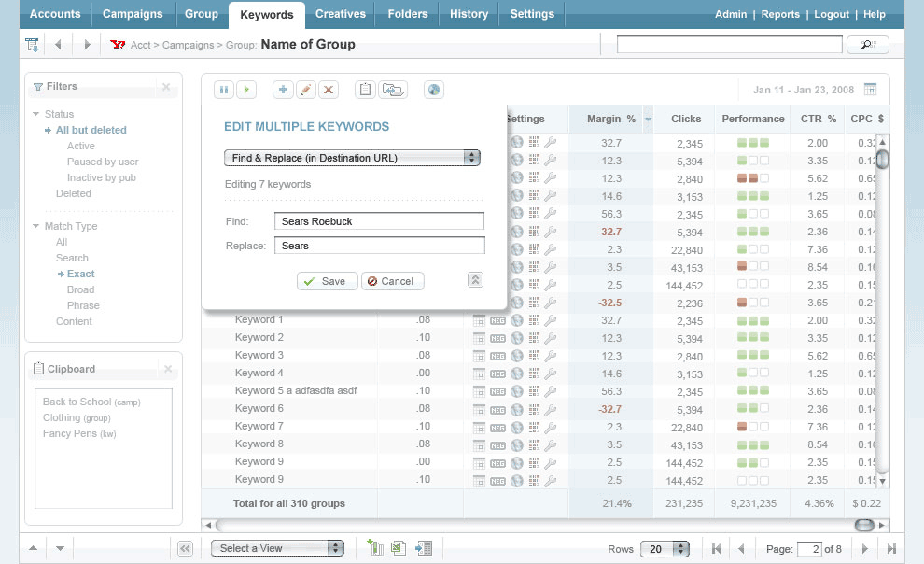Open the Find & Replace action dropdown
This screenshot has width=924, height=564.
point(352,158)
